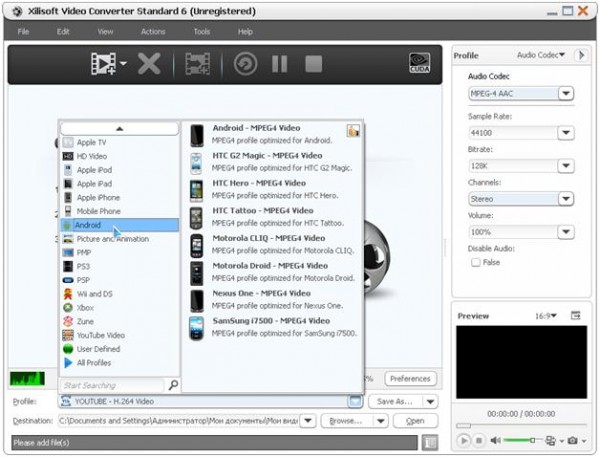Choose Android - MPEG4 Video profile

click(x=274, y=134)
